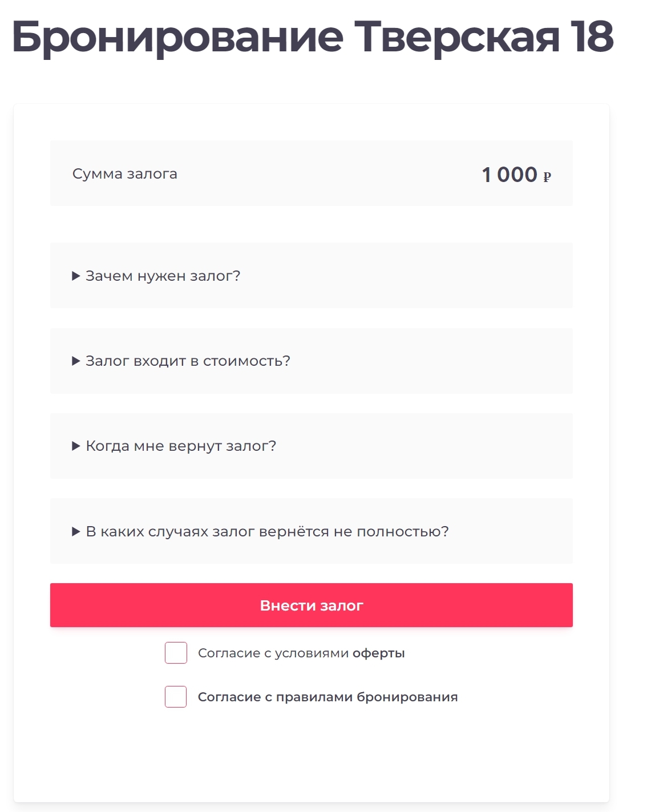Image resolution: width=647 pixels, height=812 pixels.
Task: Select the "1 000" deposit amount
Action: (x=509, y=175)
